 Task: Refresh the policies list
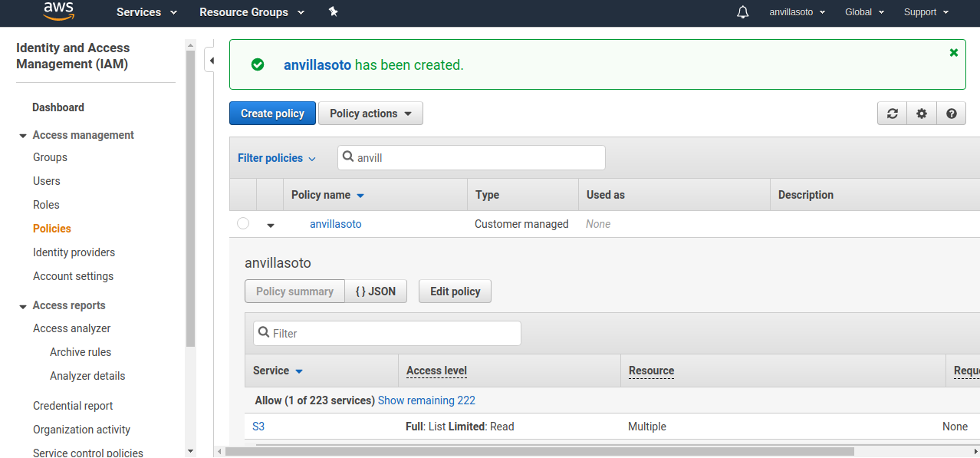pyautogui.click(x=892, y=114)
